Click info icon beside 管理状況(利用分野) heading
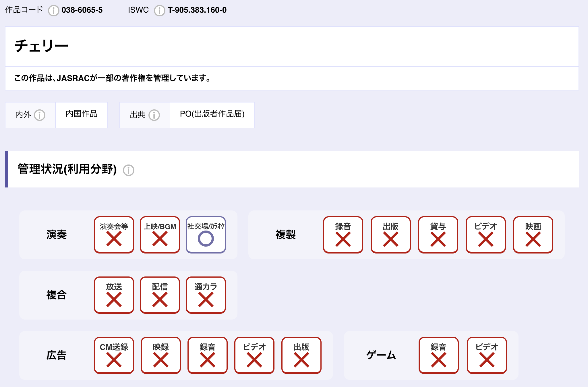 coord(129,170)
